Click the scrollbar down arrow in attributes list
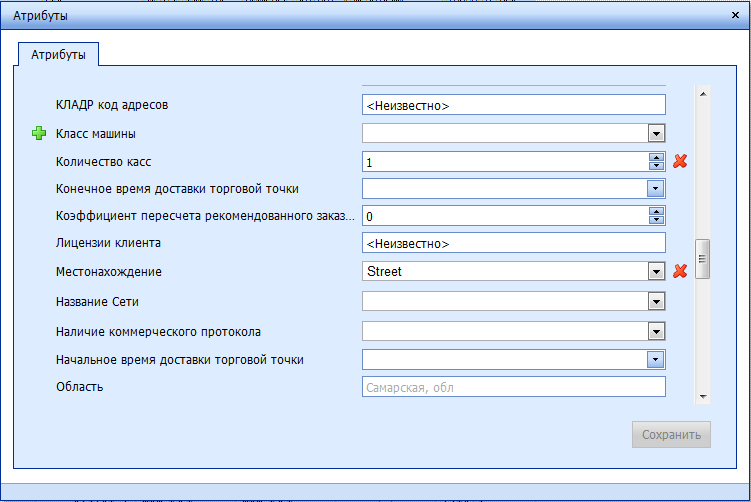751x502 pixels. 702,397
